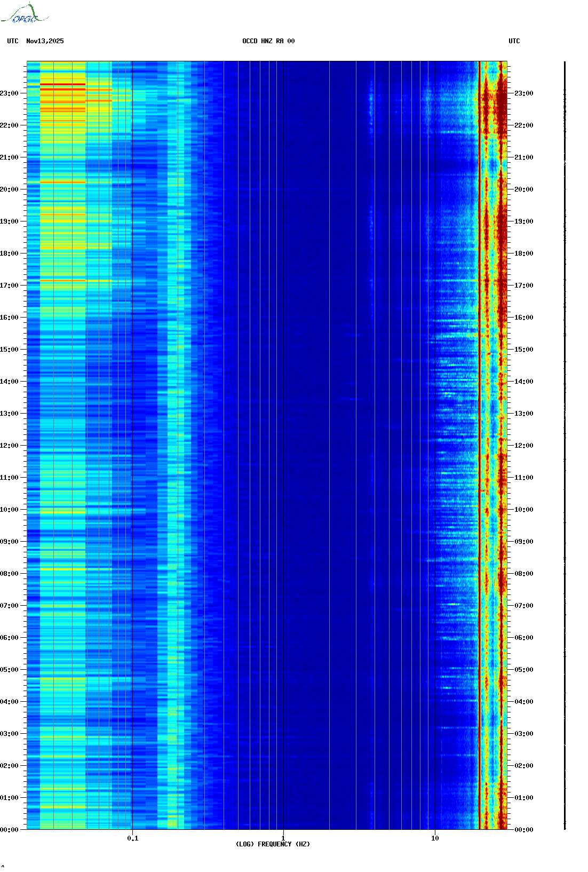Click the right 21:00 time label
This screenshot has height=872, width=588.
[x=523, y=157]
